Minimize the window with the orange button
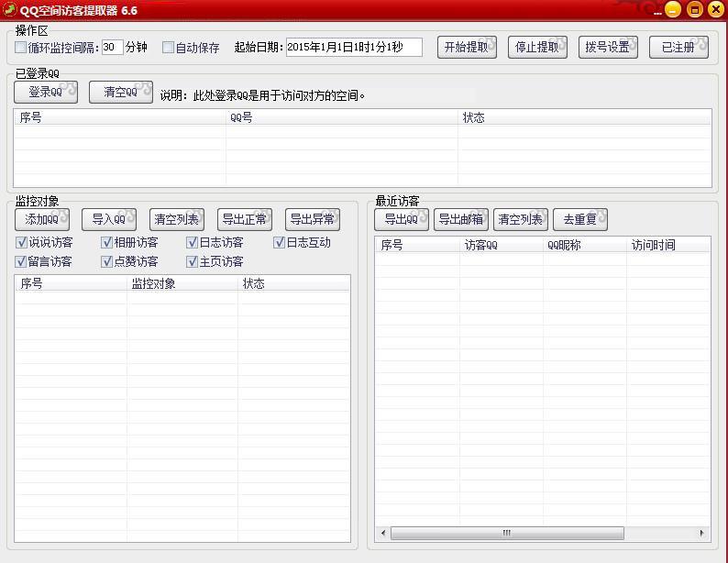728x563 pixels. coord(673,9)
